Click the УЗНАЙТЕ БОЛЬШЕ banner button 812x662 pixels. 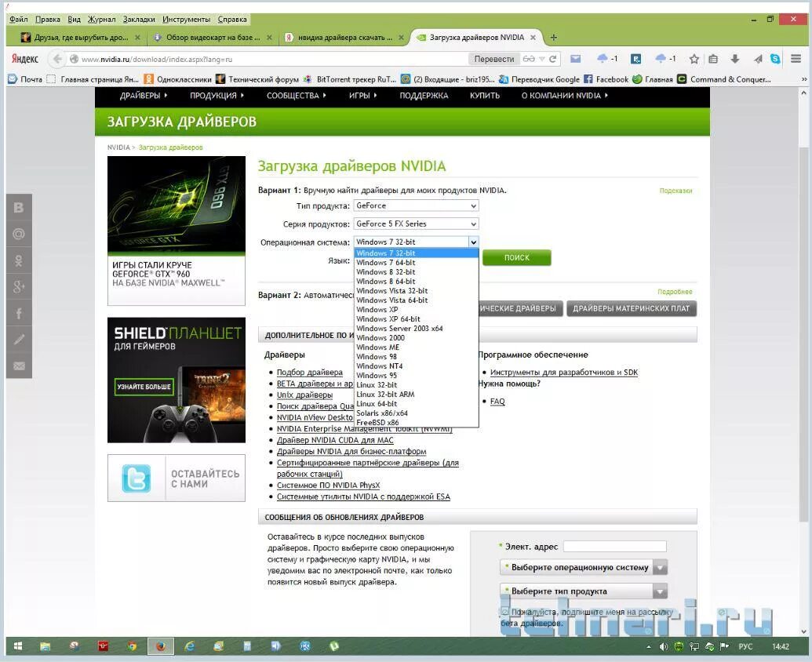[144, 387]
